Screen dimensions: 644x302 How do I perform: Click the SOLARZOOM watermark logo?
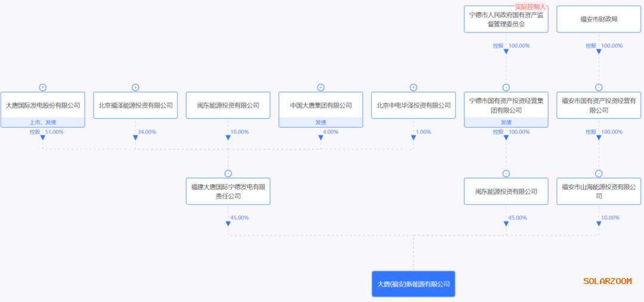click(x=607, y=281)
